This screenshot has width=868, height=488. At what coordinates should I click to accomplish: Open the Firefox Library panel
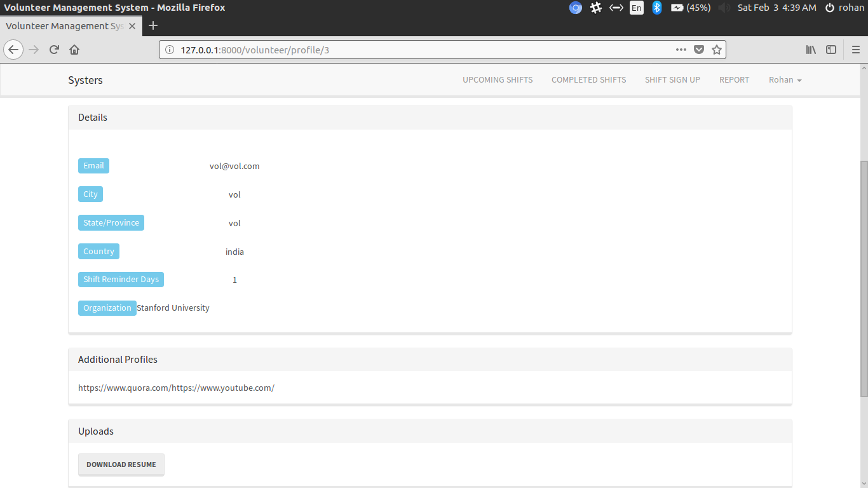[x=811, y=49]
